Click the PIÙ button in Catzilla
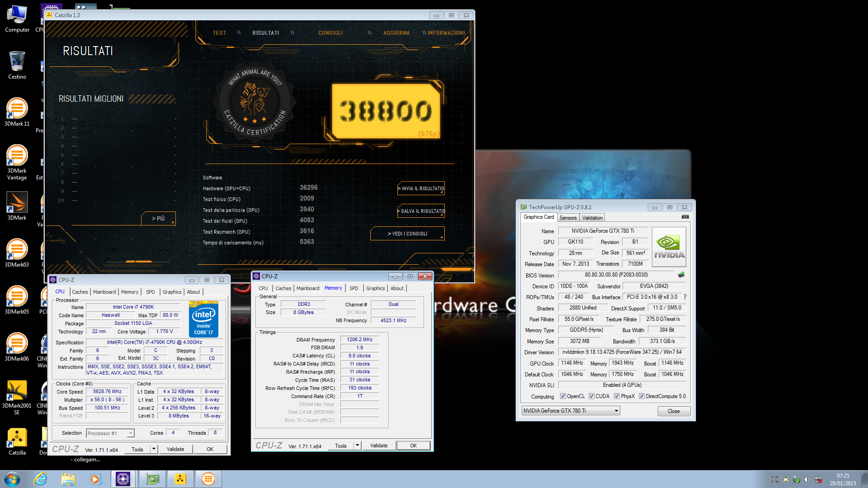This screenshot has height=488, width=868. [158, 218]
